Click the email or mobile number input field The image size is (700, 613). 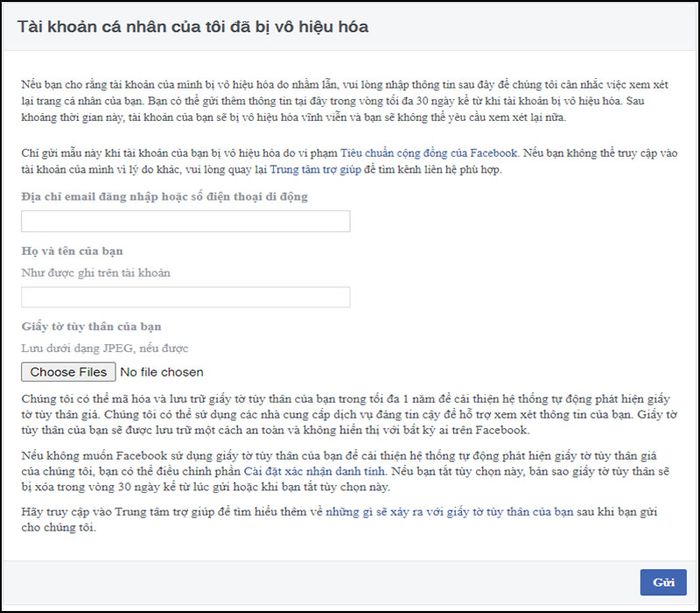pos(186,221)
